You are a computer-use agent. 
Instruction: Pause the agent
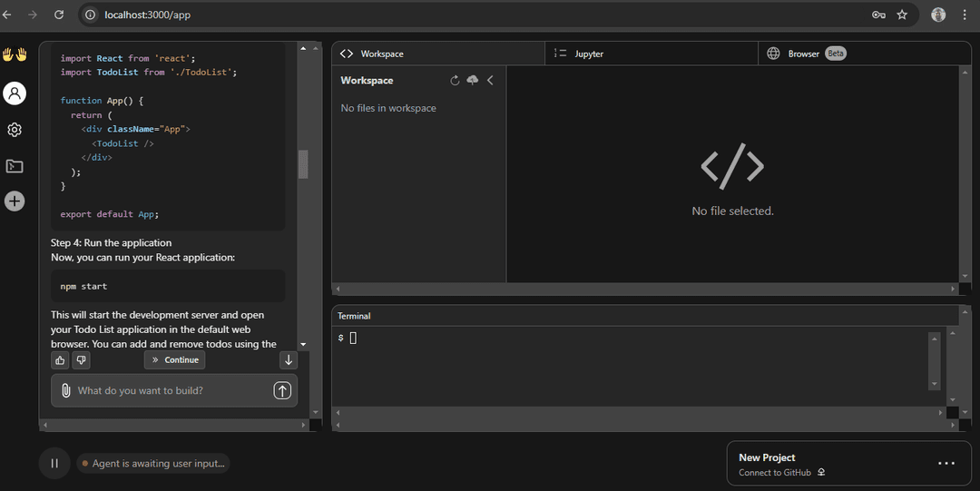point(54,464)
